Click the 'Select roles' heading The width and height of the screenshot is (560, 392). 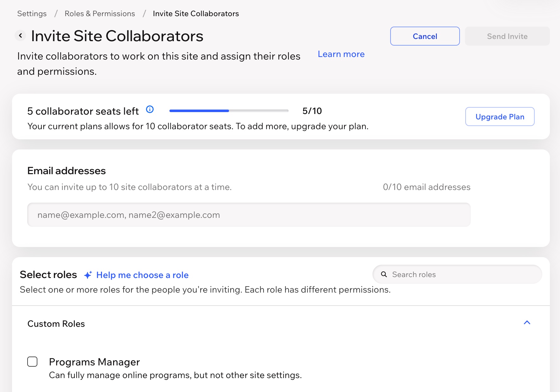[x=48, y=275]
